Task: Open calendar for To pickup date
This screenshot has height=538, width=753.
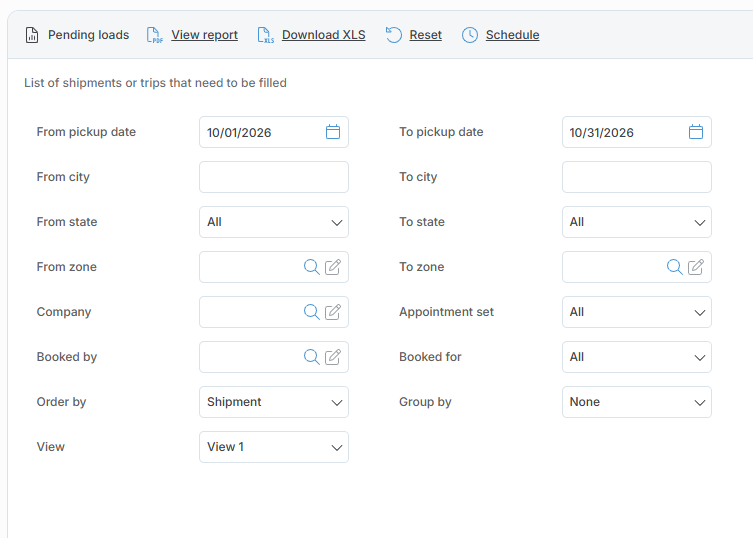Action: click(x=696, y=132)
